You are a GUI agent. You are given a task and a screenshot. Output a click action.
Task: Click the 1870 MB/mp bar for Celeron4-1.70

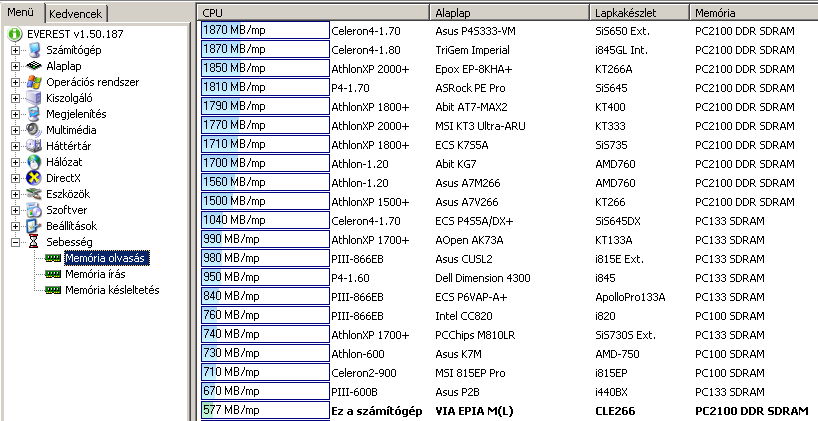coord(265,30)
